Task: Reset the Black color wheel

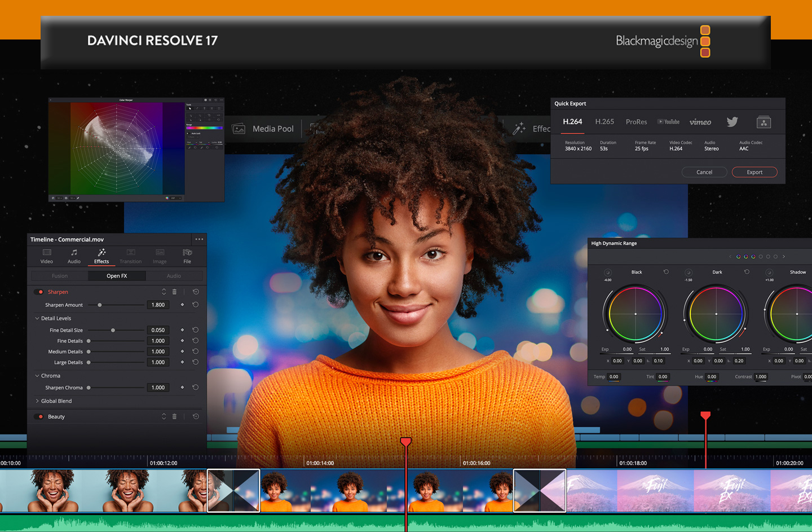Action: point(666,272)
